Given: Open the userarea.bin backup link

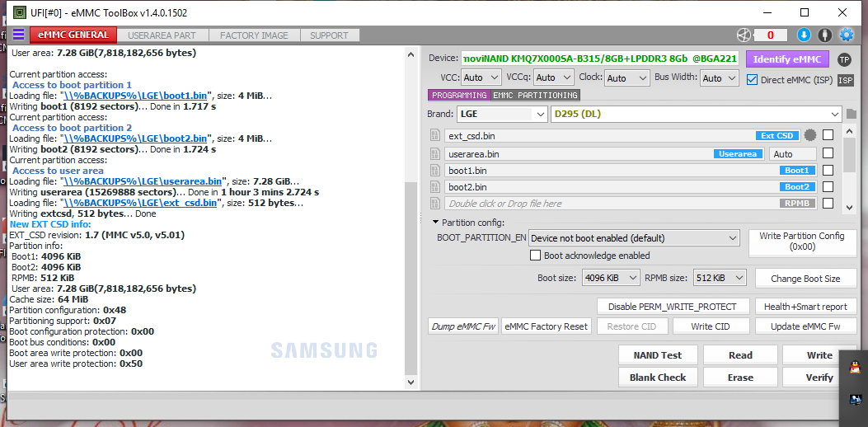Looking at the screenshot, I should coord(144,181).
